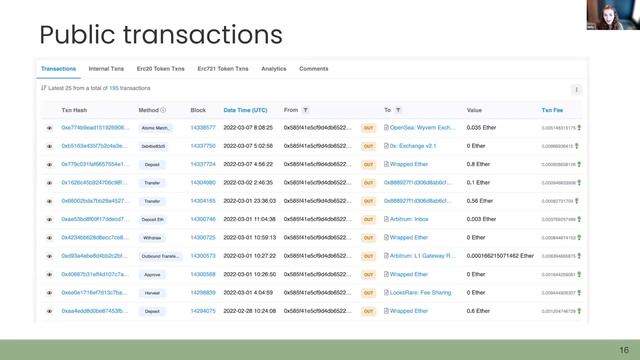Screen dimensions: 640x360
Task: Open 0x: Exchange v2.1 contract link
Action: coord(413,146)
